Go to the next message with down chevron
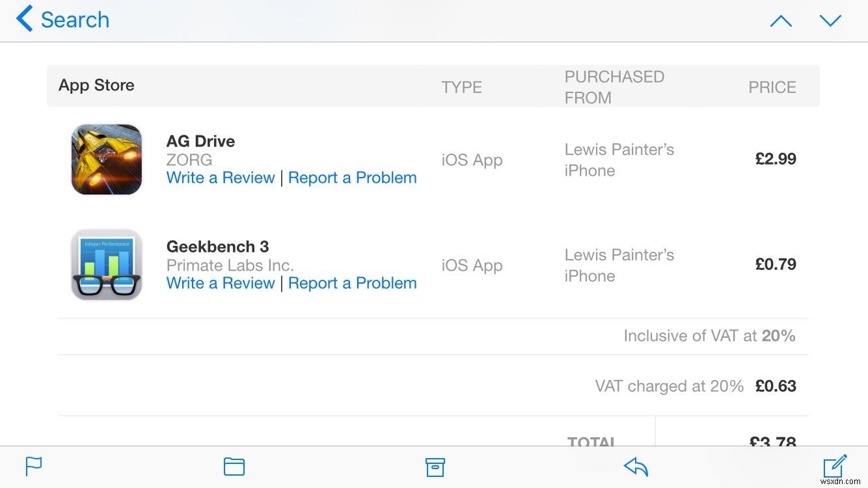Screen dimensions: 868x488 [x=831, y=20]
